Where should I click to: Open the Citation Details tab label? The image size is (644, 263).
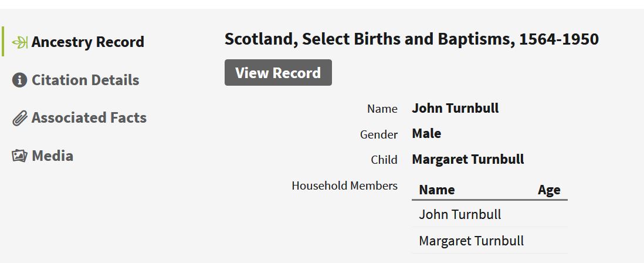coord(85,80)
